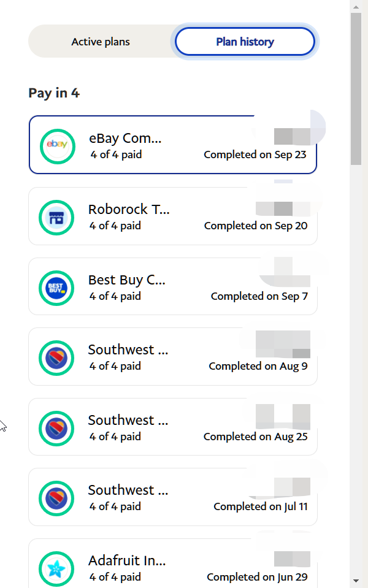This screenshot has height=588, width=368.
Task: Click the Pay in 4 heading
Action: coord(54,93)
